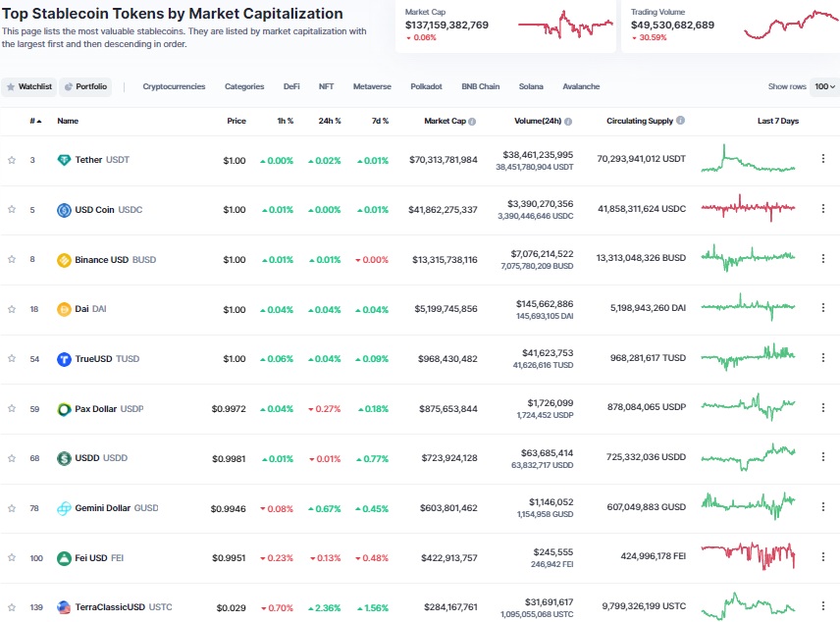
Task: Star Dai to add to watchlist
Action: click(x=12, y=309)
